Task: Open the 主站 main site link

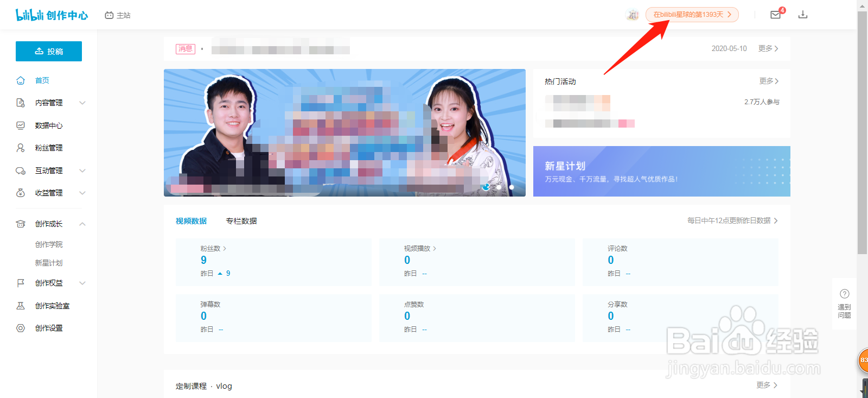Action: pyautogui.click(x=118, y=15)
